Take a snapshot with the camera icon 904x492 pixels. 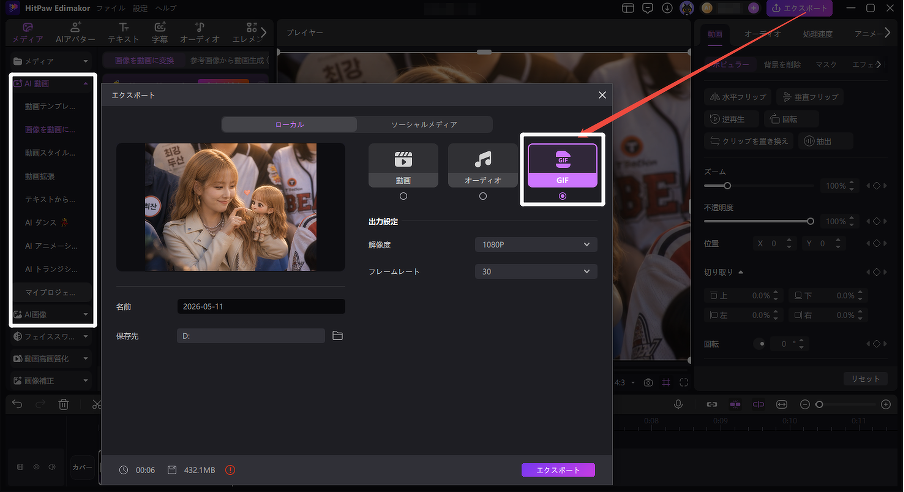[x=649, y=382]
